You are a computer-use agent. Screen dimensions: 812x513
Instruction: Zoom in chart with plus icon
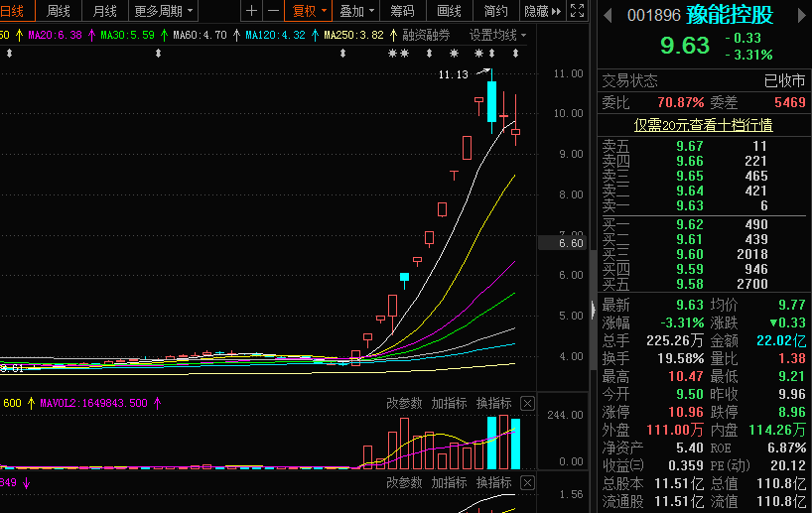[251, 11]
